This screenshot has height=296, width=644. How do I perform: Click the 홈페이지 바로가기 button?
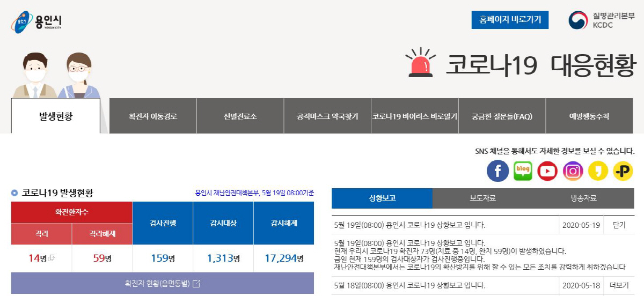(x=510, y=20)
